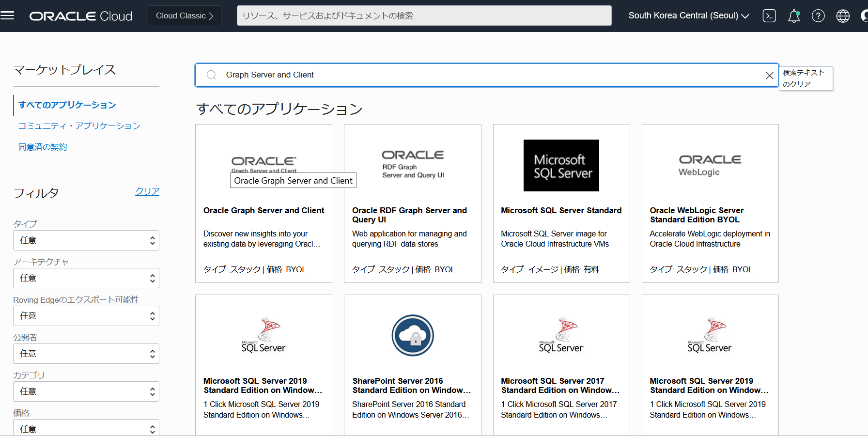Screen dimensions: 868x437
Task: Click the Graph Server and Client search box
Action: point(487,75)
